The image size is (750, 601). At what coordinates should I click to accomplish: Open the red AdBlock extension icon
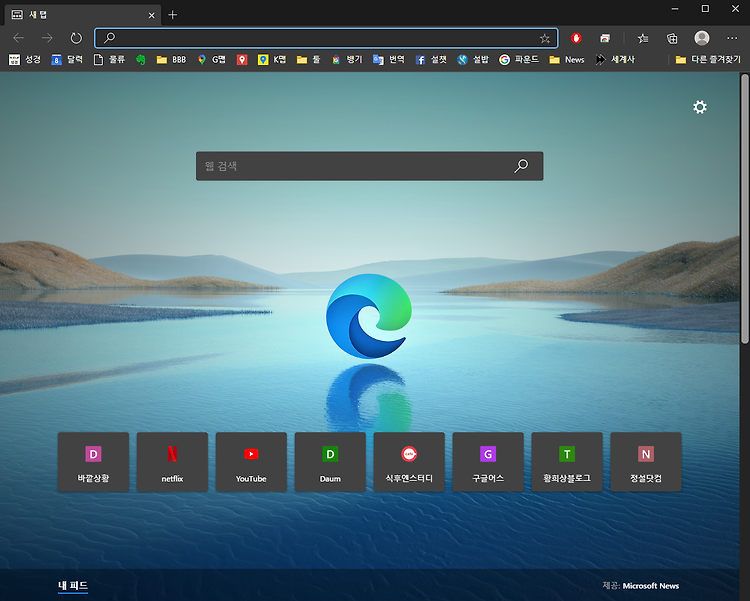pyautogui.click(x=576, y=38)
